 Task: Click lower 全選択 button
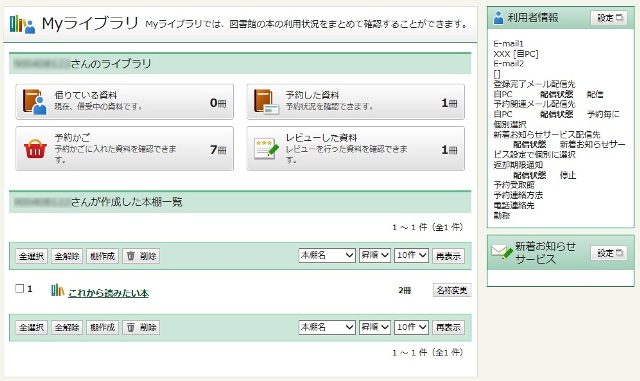pos(32,327)
